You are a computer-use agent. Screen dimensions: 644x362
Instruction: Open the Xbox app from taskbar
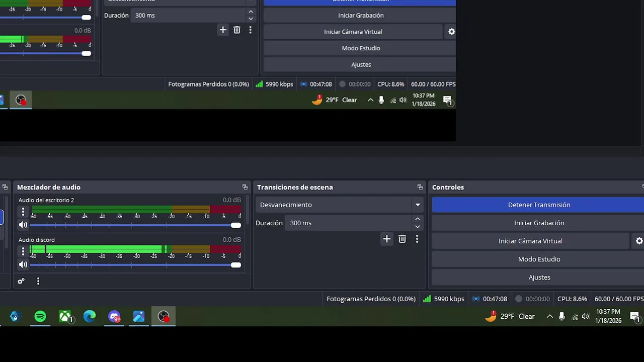(65, 316)
